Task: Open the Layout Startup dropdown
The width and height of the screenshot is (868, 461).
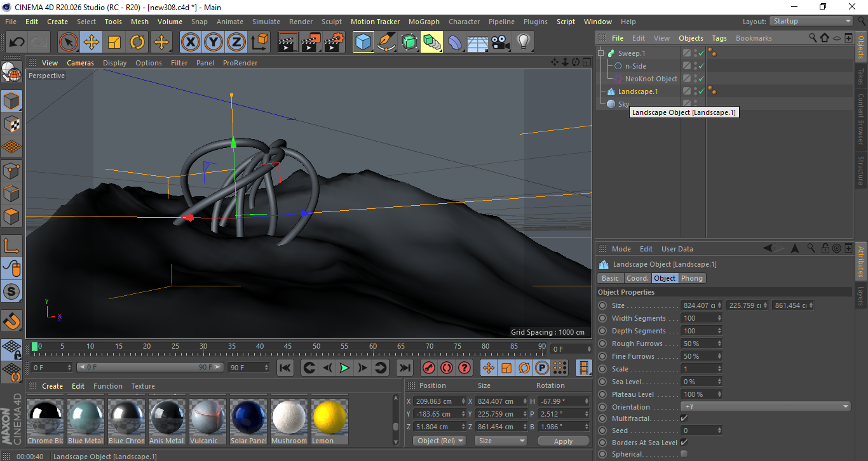Action: [811, 22]
